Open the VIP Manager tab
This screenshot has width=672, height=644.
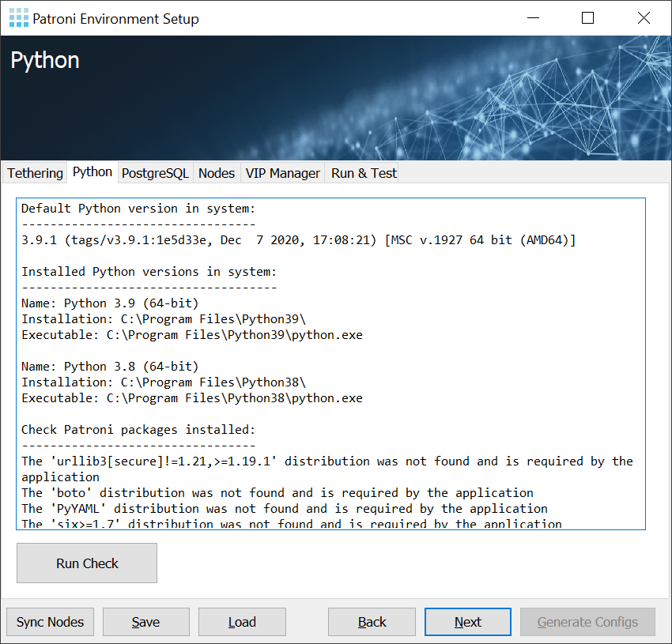click(282, 173)
